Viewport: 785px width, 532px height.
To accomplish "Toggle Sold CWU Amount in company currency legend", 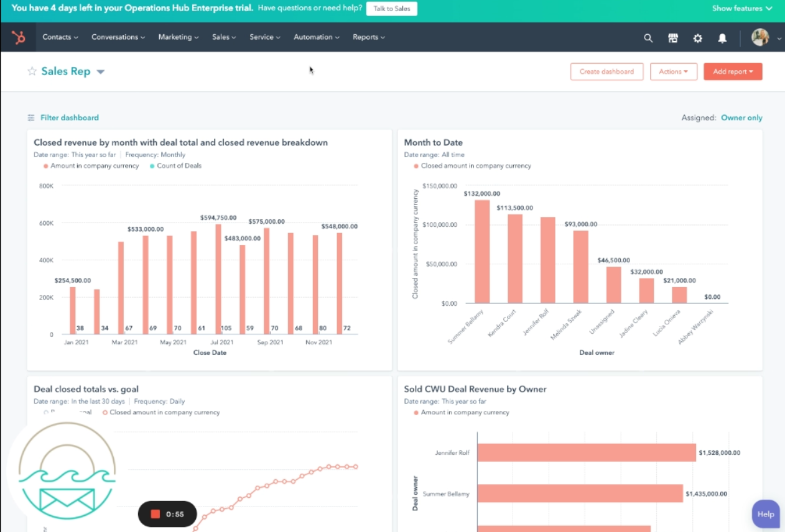I will 462,412.
